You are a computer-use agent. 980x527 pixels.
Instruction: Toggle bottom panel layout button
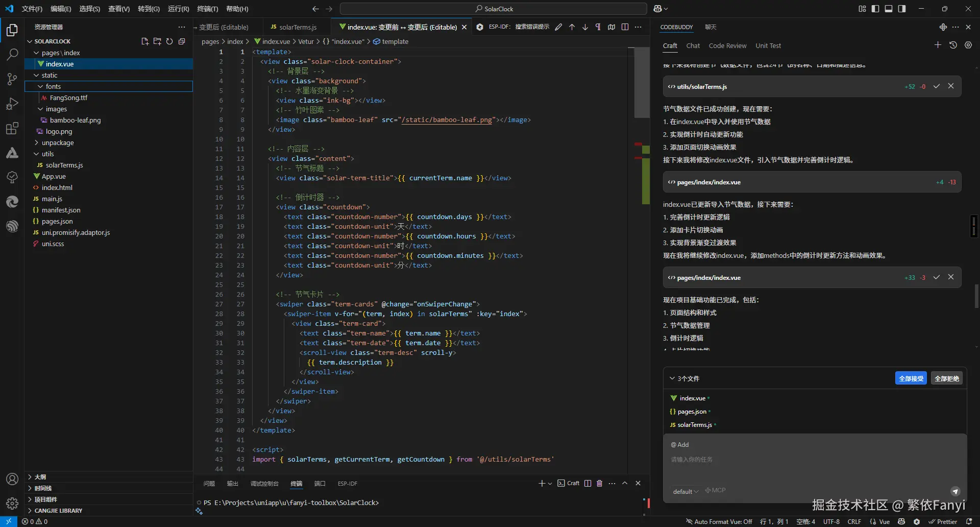click(889, 9)
